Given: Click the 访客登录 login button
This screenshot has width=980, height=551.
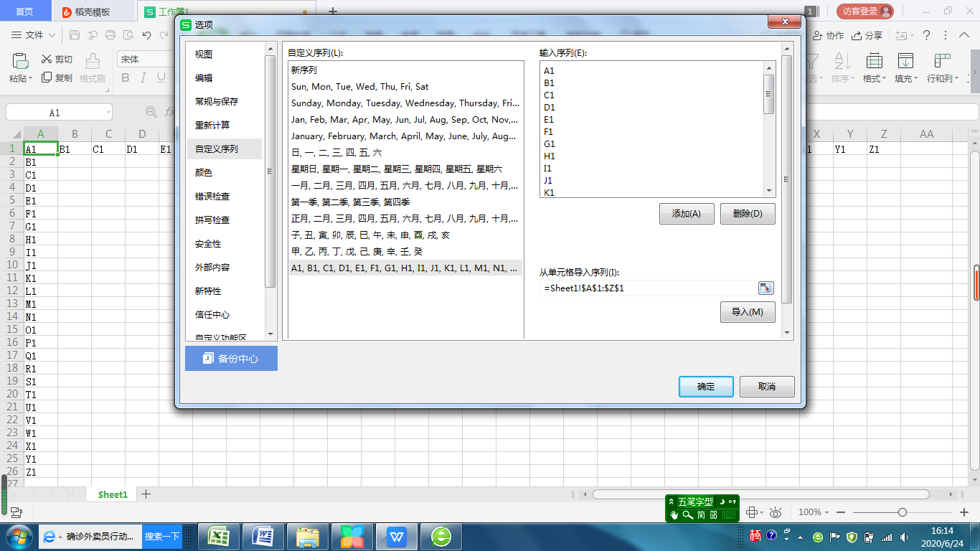Looking at the screenshot, I should (865, 11).
